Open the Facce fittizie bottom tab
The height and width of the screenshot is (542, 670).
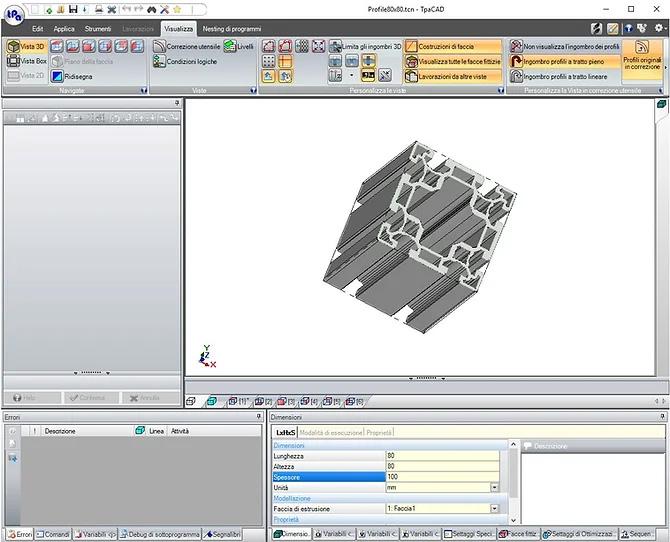(517, 534)
